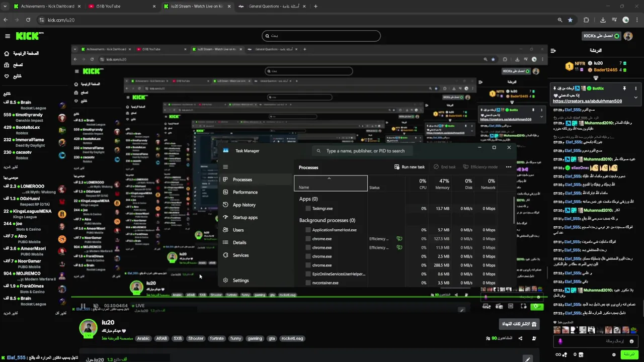Open the Chrome extensions puzzle icon
Viewport: 644px width, 362px height.
click(586, 20)
